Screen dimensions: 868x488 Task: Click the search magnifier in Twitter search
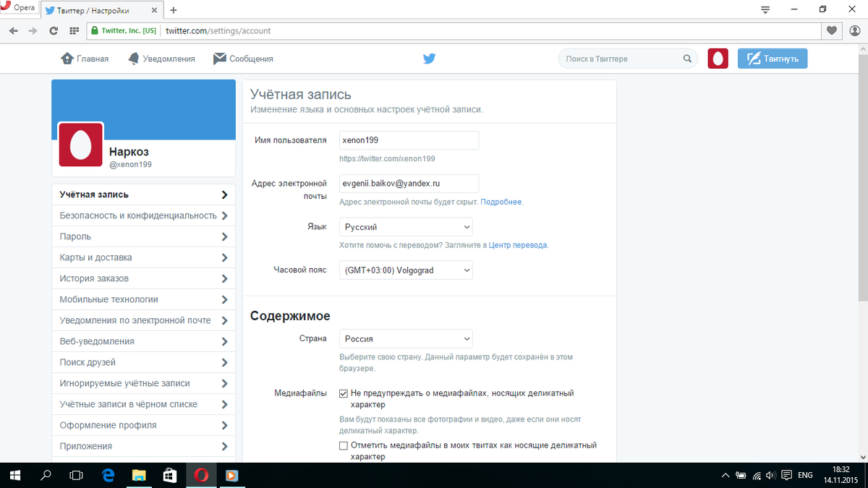click(x=687, y=59)
